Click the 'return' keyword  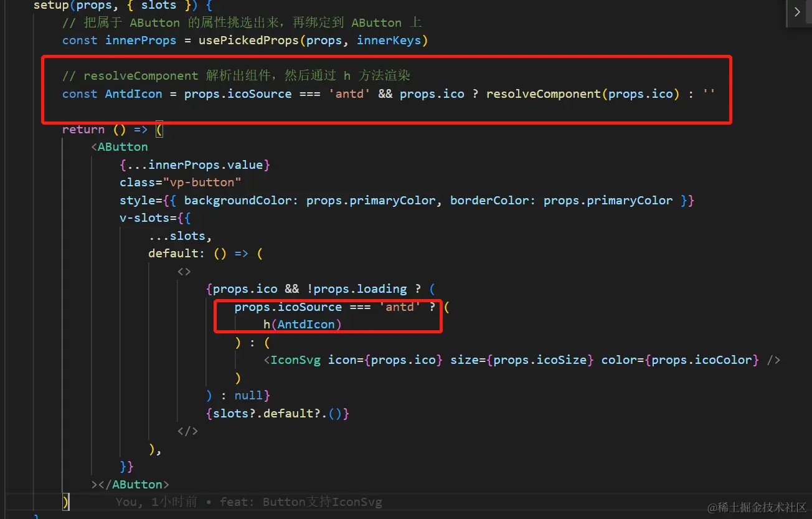coord(83,130)
